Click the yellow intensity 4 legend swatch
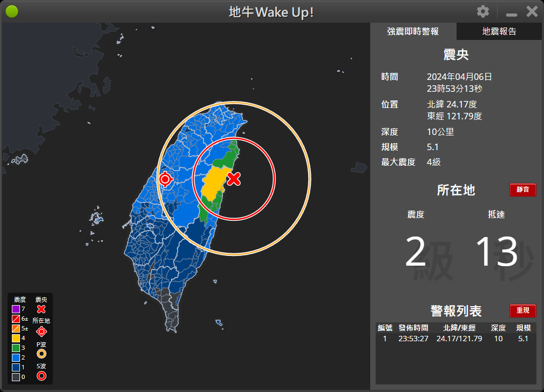 pos(16,338)
